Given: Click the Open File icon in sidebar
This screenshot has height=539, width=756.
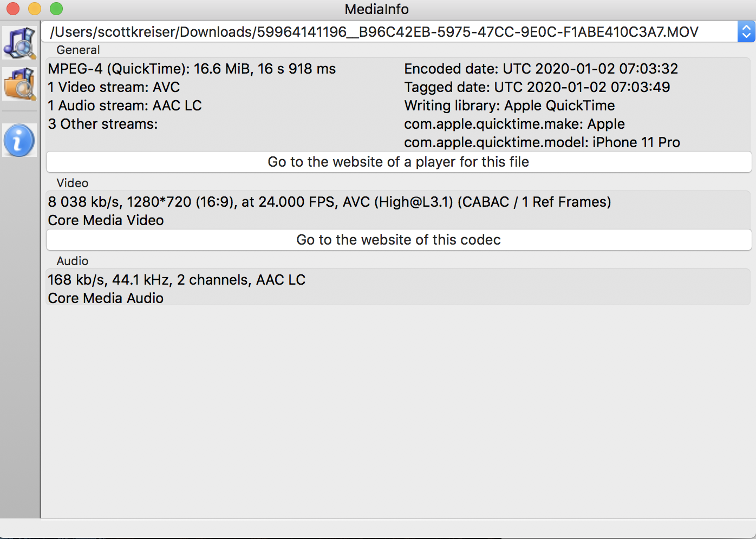Looking at the screenshot, I should pyautogui.click(x=19, y=42).
